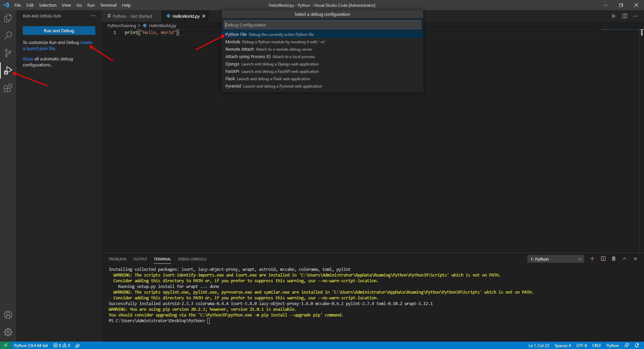Kill terminal with trash icon
644x349 pixels.
pos(614,259)
